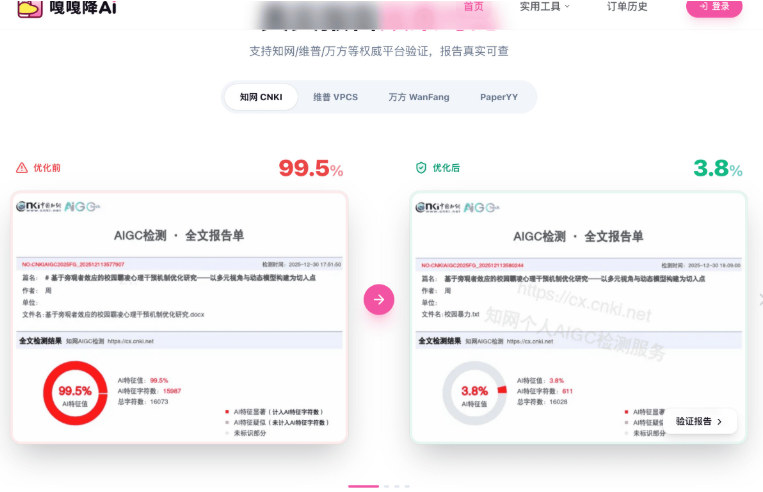
Task: Select the last carousel indicator dot
Action: pyautogui.click(x=407, y=486)
